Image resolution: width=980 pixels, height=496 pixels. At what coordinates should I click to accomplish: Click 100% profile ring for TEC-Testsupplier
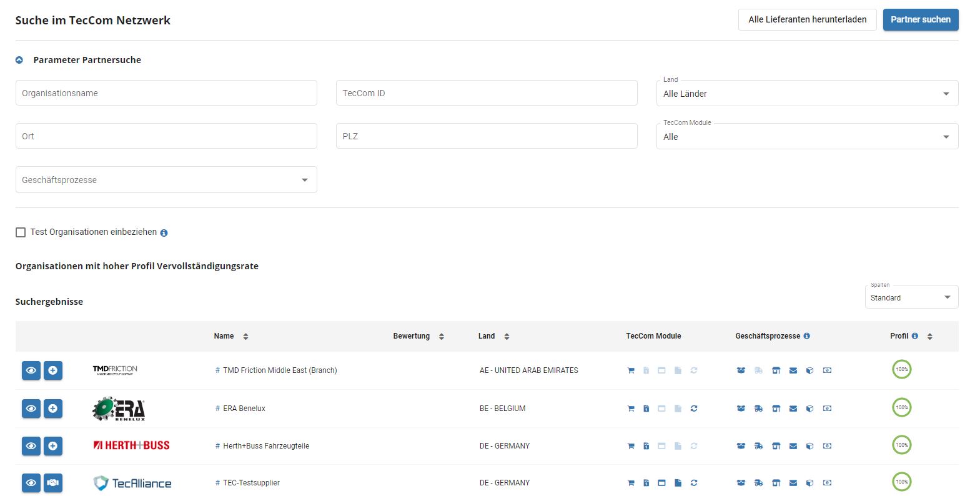(x=901, y=482)
